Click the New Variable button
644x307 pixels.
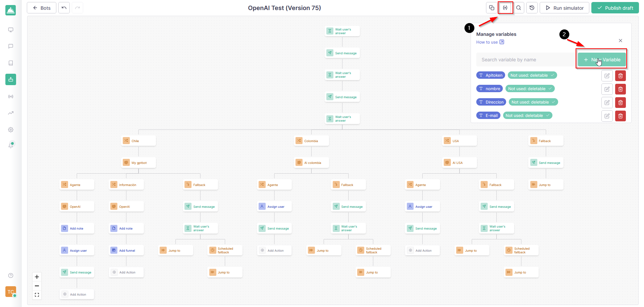pos(602,60)
